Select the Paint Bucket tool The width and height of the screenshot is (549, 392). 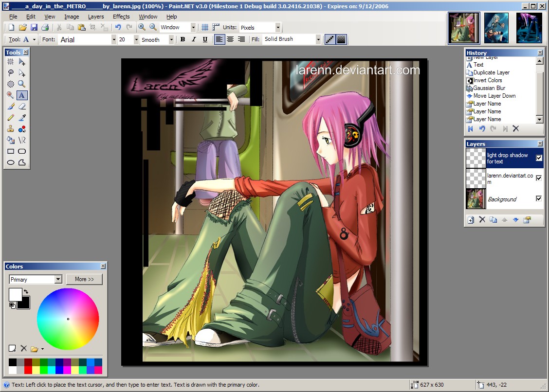tap(11, 140)
